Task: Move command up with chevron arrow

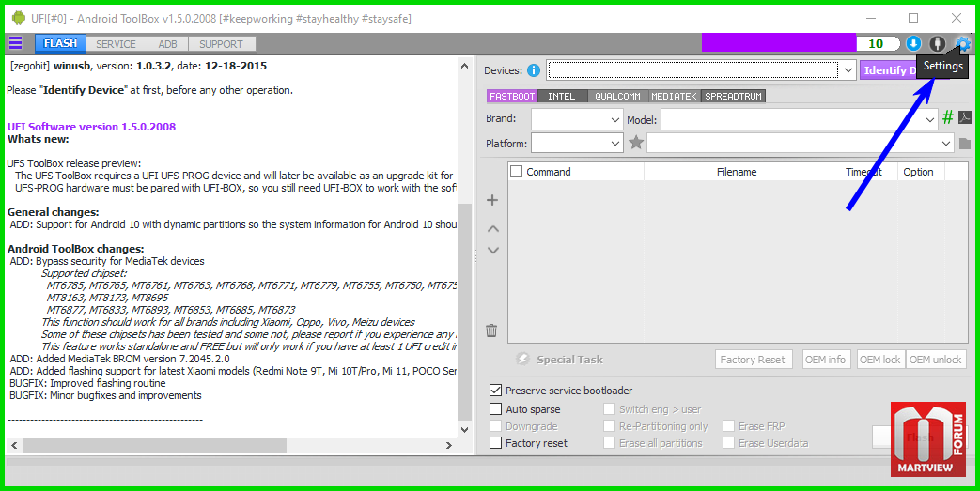Action: (493, 229)
